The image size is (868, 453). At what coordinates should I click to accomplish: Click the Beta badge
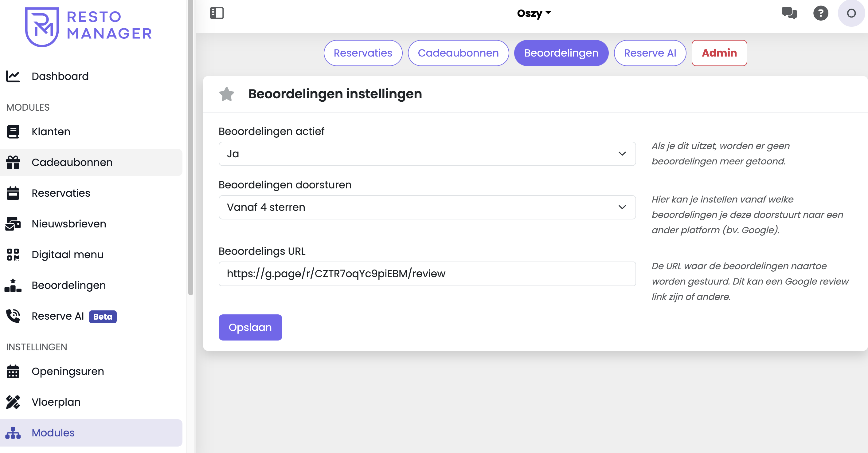[103, 317]
